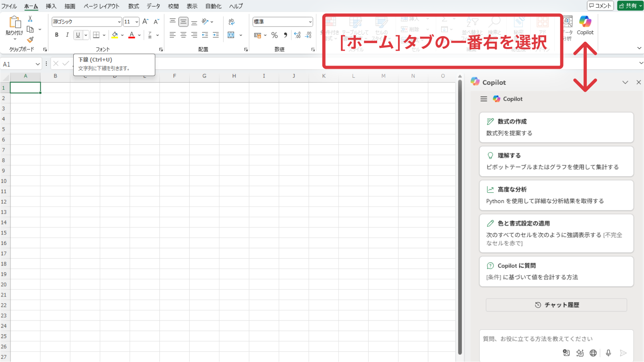The width and height of the screenshot is (644, 362).
Task: Click the yellow fill color button
Action: click(x=115, y=35)
